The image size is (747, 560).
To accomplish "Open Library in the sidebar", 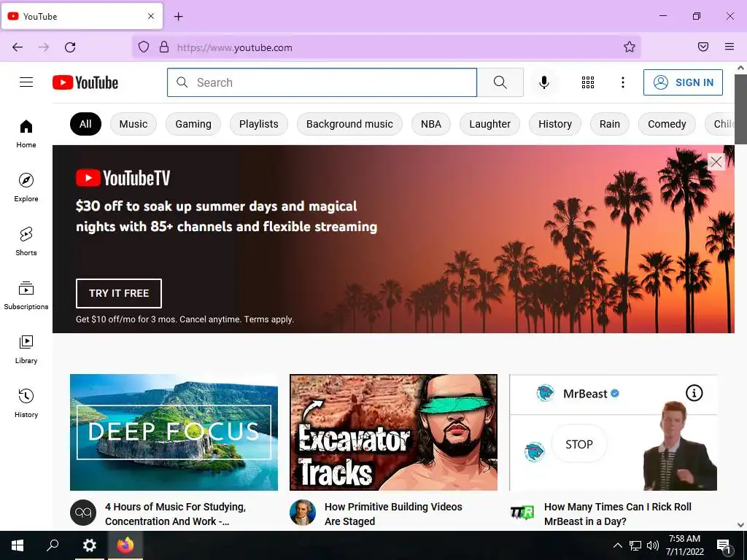I will click(26, 349).
